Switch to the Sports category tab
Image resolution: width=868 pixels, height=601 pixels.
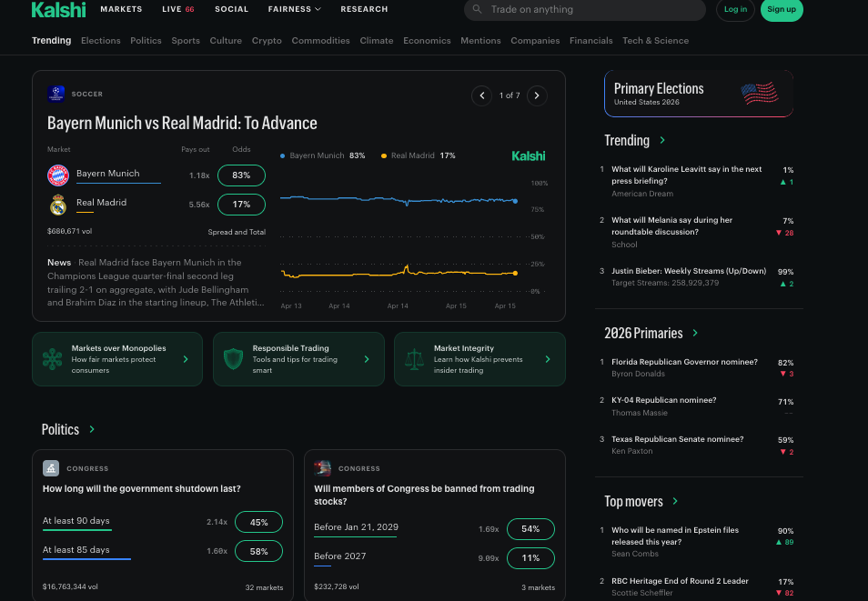pos(186,40)
